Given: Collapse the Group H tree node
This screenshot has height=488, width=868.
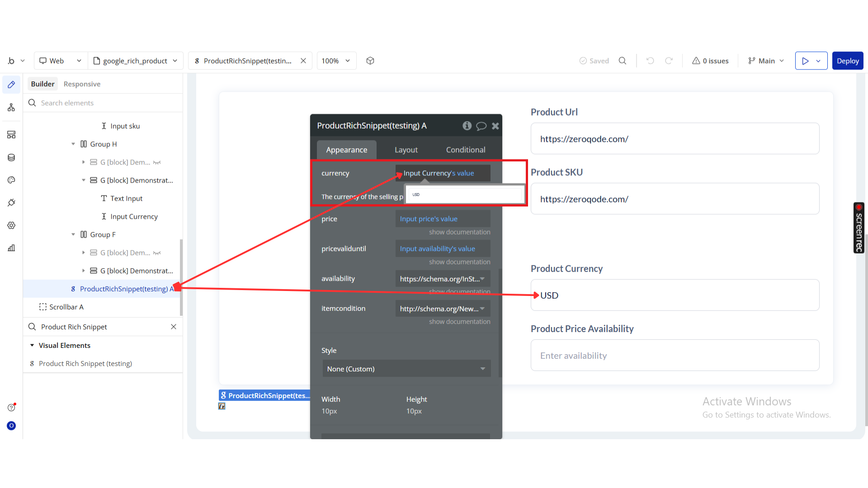Looking at the screenshot, I should click(73, 144).
